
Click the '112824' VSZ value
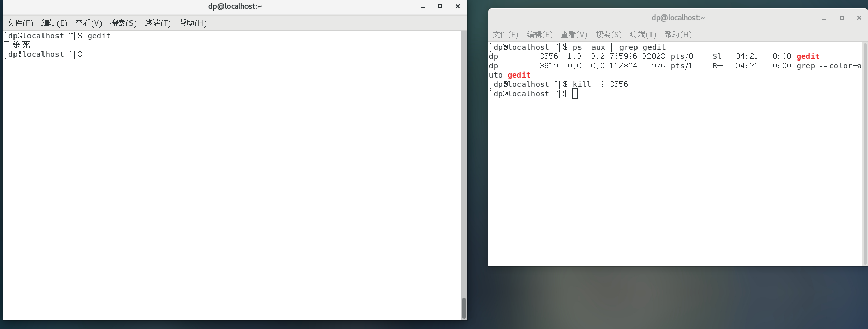coord(624,66)
